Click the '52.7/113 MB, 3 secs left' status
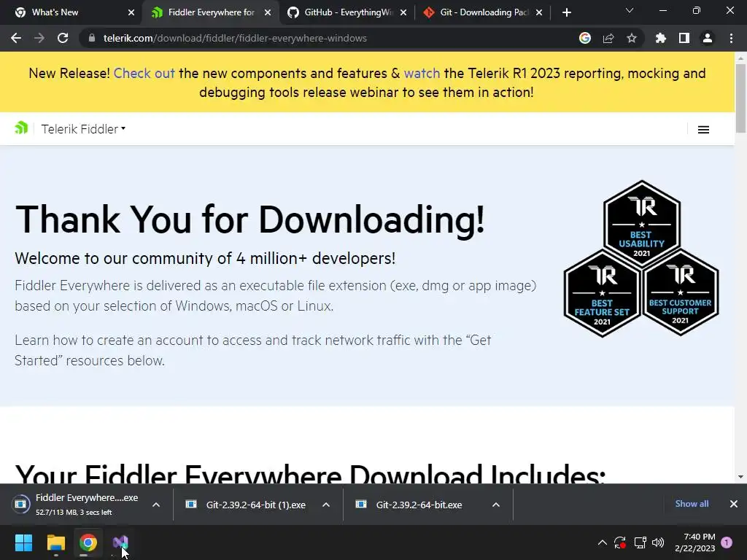Viewport: 747px width, 560px height. pyautogui.click(x=74, y=513)
